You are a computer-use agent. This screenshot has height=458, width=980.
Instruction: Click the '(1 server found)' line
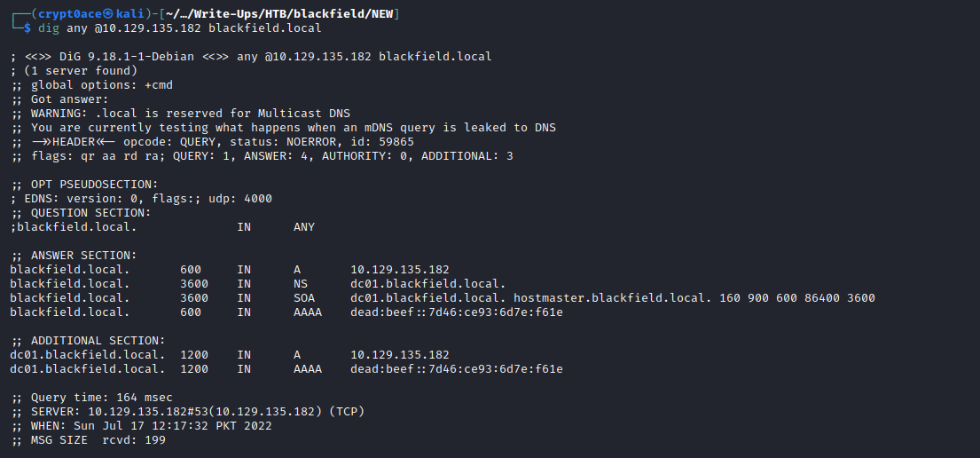point(74,70)
